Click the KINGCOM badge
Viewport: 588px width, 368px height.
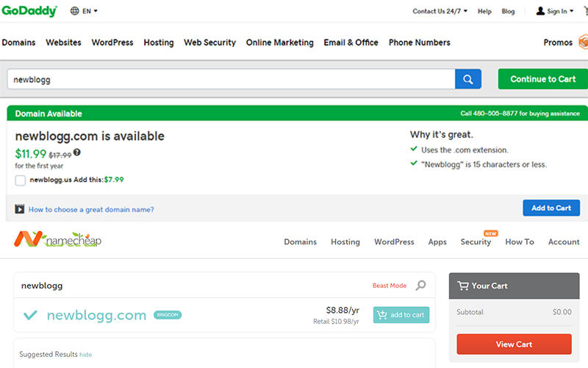click(168, 315)
